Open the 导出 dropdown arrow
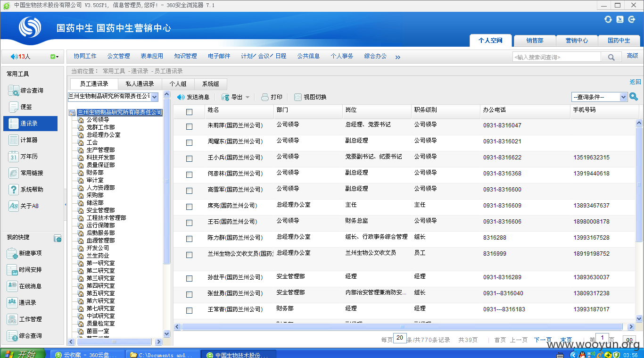The image size is (644, 358). pyautogui.click(x=248, y=97)
